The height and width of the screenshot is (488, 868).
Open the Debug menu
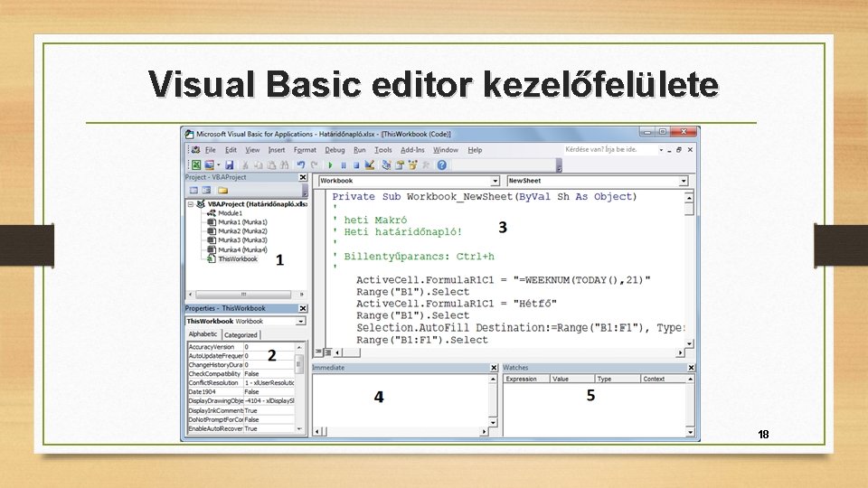335,150
